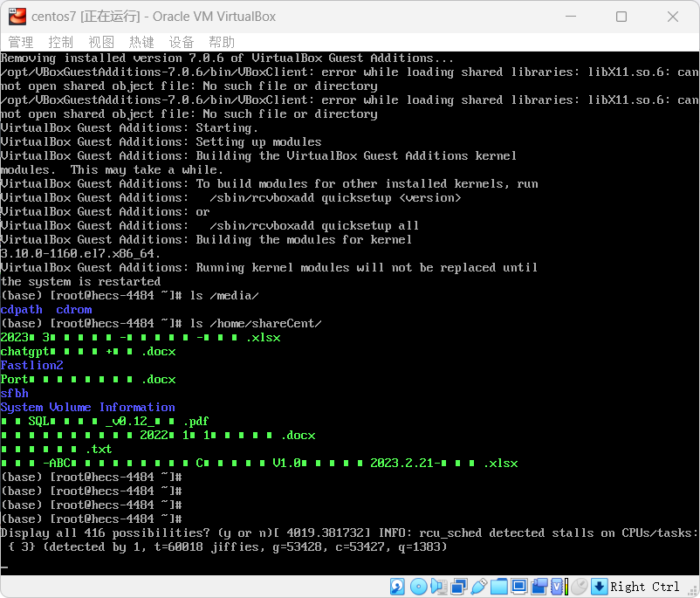Click the window resize grip corner
This screenshot has width=700, height=598.
click(692, 590)
